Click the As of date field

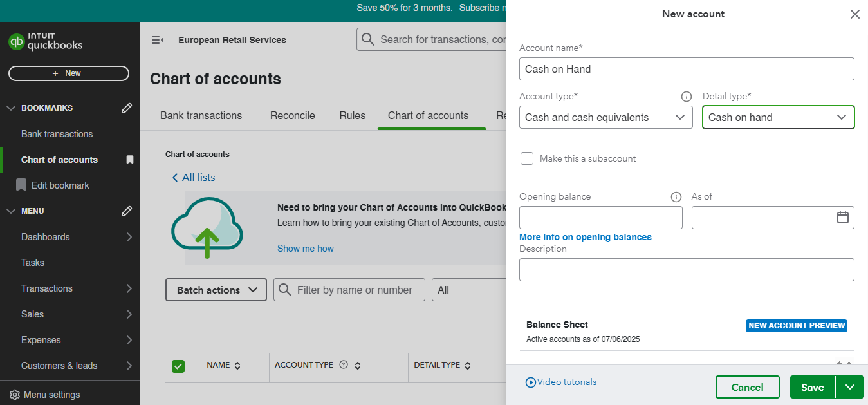(x=773, y=218)
